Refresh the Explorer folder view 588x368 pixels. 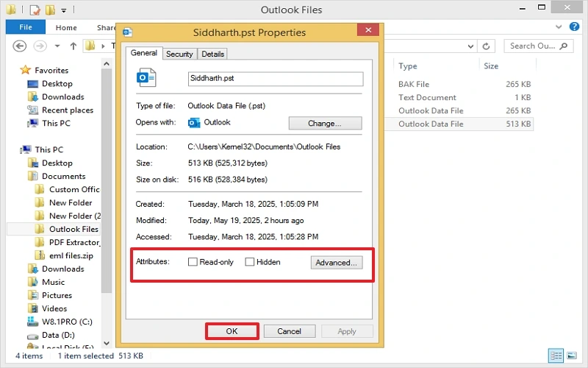pos(486,46)
